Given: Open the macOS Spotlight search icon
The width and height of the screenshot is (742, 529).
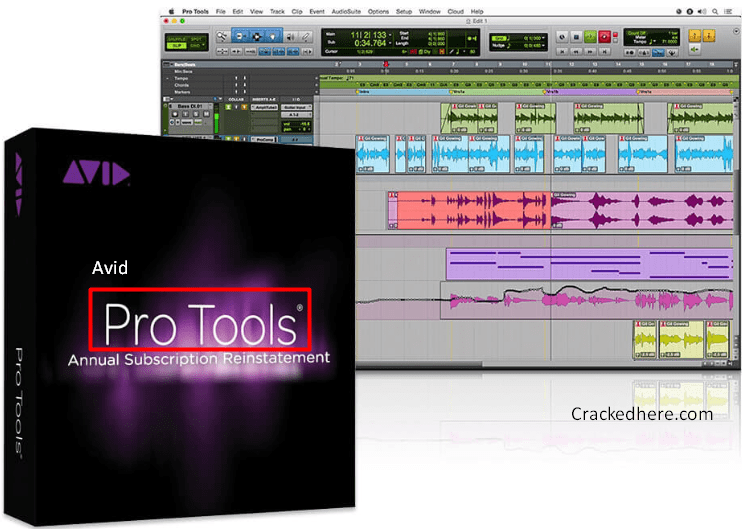Looking at the screenshot, I should pyautogui.click(x=716, y=11).
